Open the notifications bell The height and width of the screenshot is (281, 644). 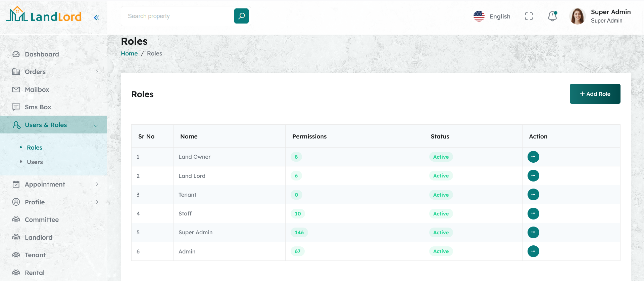(x=552, y=16)
